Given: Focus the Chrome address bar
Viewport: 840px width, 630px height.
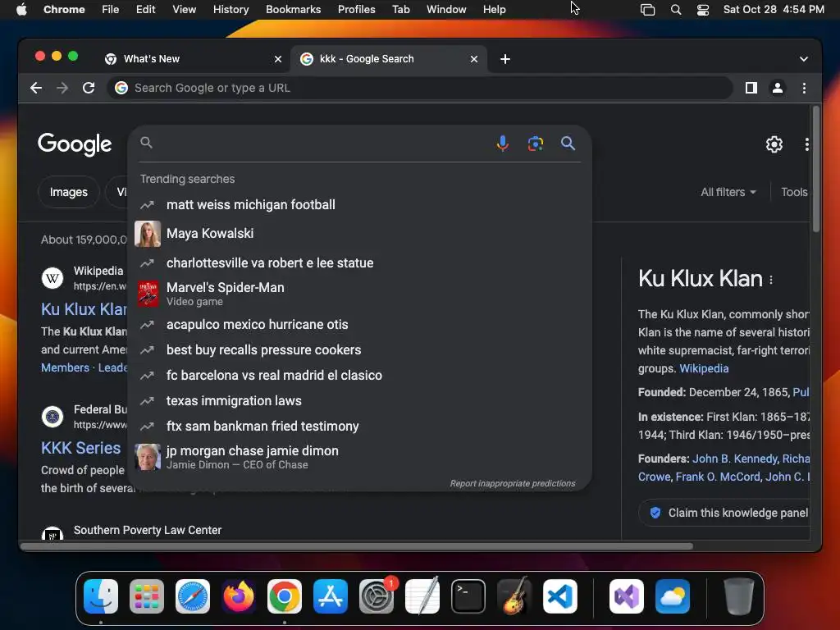Looking at the screenshot, I should pyautogui.click(x=420, y=88).
